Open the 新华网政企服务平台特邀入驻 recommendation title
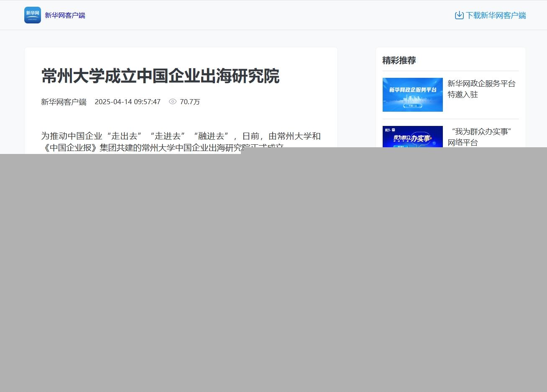 [x=481, y=89]
